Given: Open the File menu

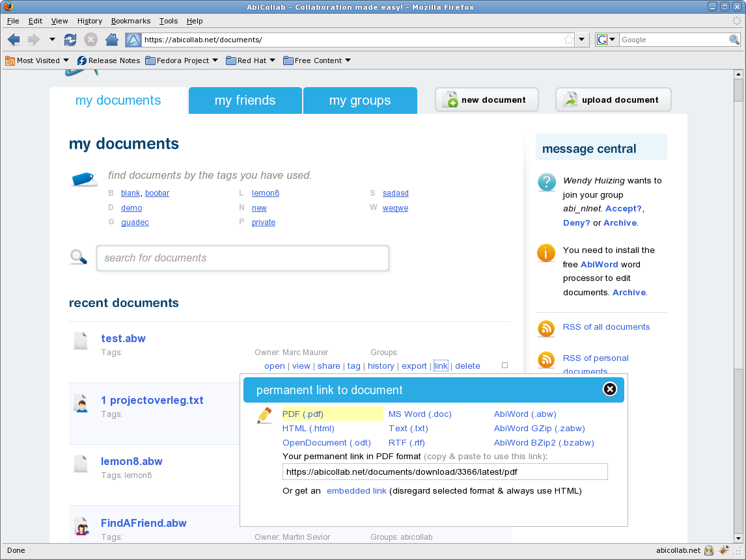Looking at the screenshot, I should 13,21.
